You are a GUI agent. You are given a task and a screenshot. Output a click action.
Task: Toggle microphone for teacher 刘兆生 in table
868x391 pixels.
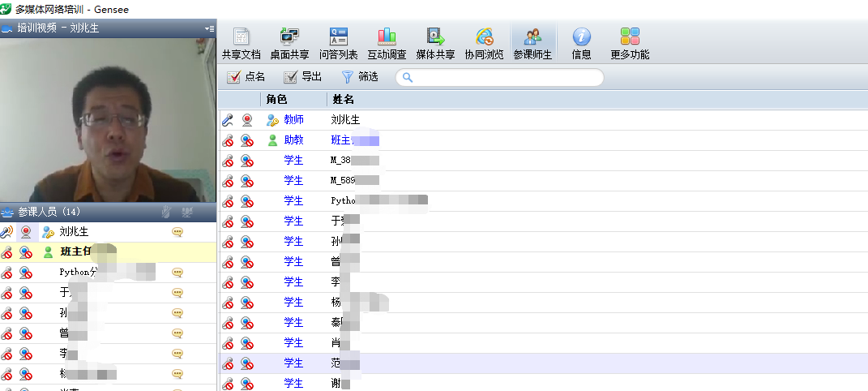pyautogui.click(x=228, y=120)
